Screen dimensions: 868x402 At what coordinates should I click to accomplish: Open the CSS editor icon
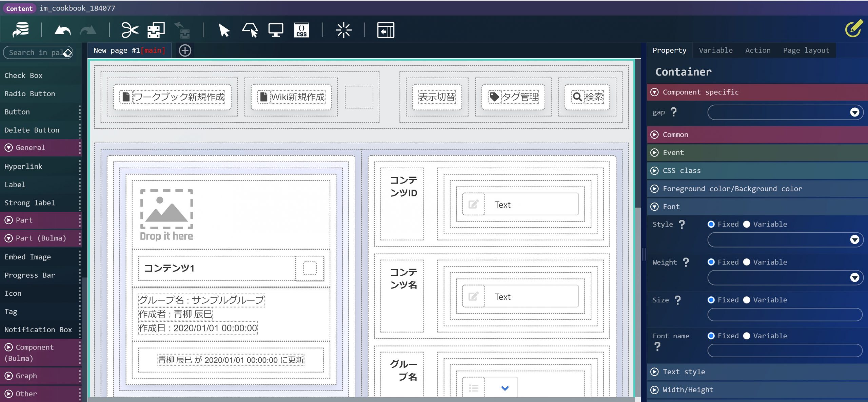coord(301,30)
